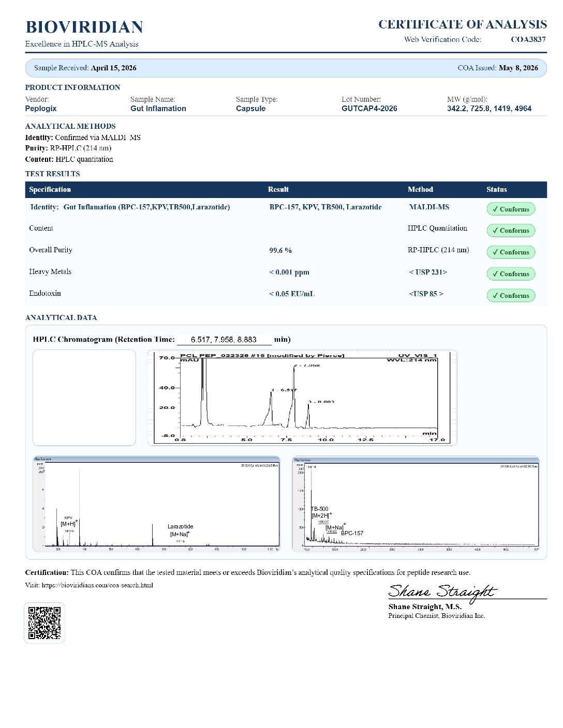The image size is (563, 728).
Task: Click the 99.6 % purity result
Action: (280, 250)
